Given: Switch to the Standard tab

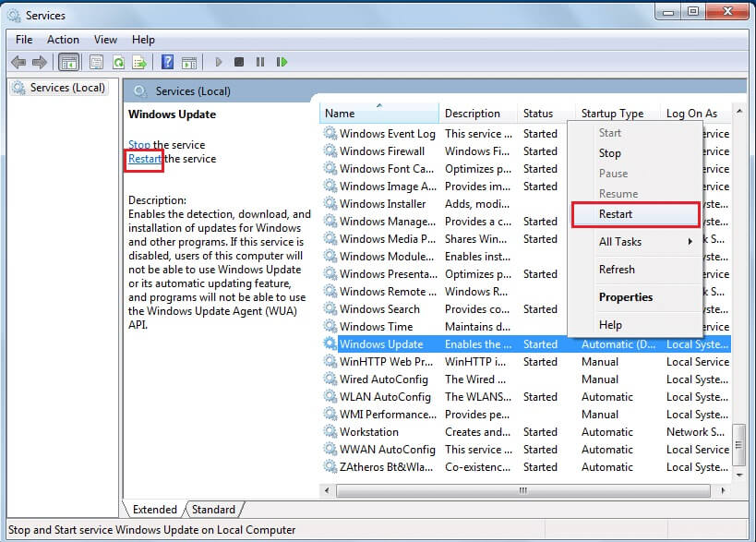Looking at the screenshot, I should pyautogui.click(x=213, y=509).
